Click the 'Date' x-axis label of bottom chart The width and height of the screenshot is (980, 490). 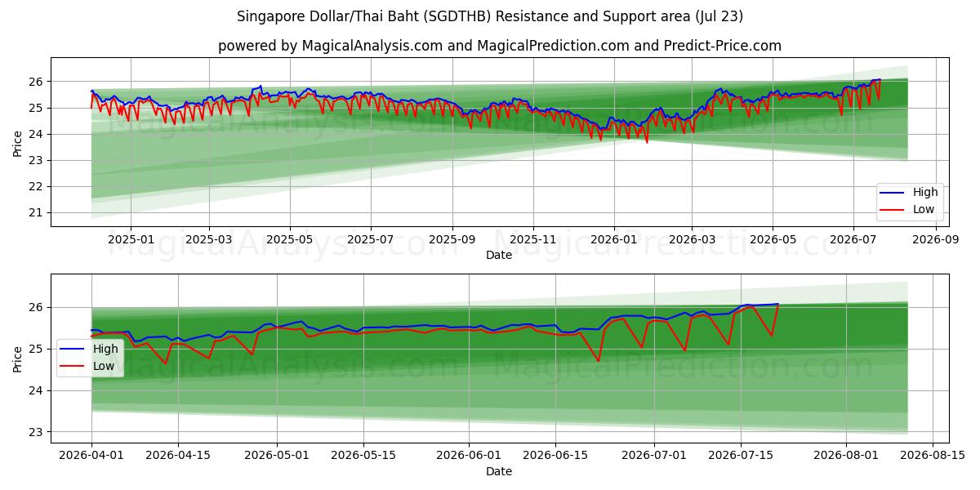tap(499, 472)
